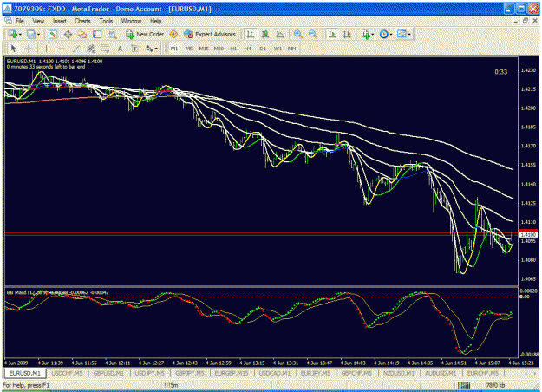Open the View menu
Viewport: 542px width, 392px height.
pyautogui.click(x=38, y=21)
